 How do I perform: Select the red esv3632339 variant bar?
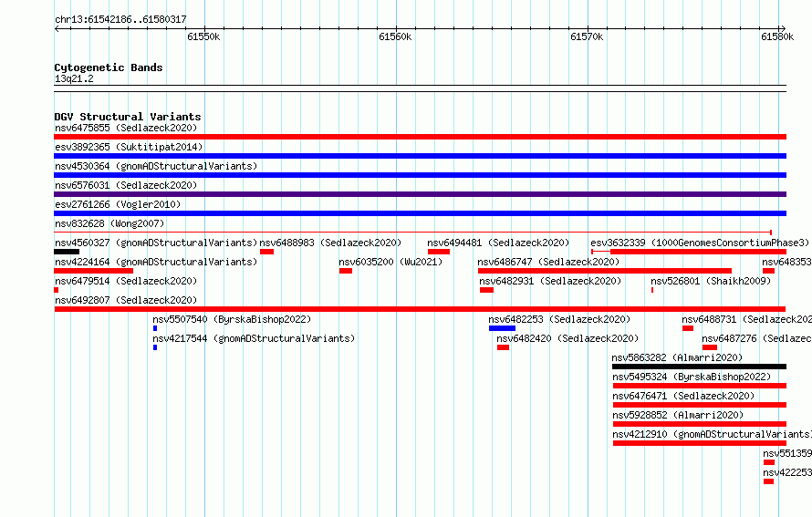[689, 252]
